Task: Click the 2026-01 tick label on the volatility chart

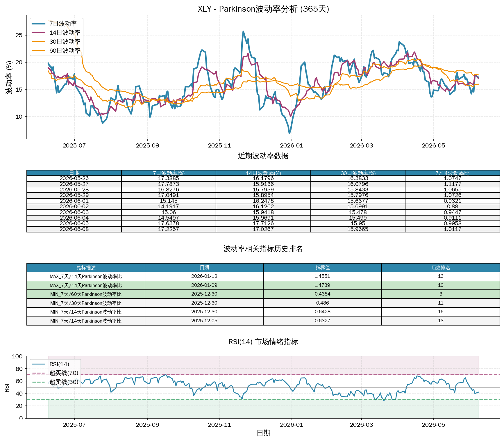Action: 292,145
